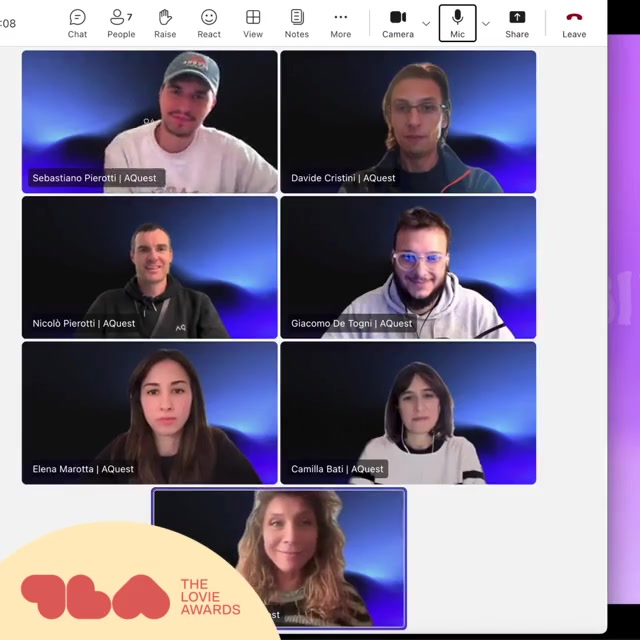Select Sebastiano Pierotti video tile

pyautogui.click(x=150, y=122)
